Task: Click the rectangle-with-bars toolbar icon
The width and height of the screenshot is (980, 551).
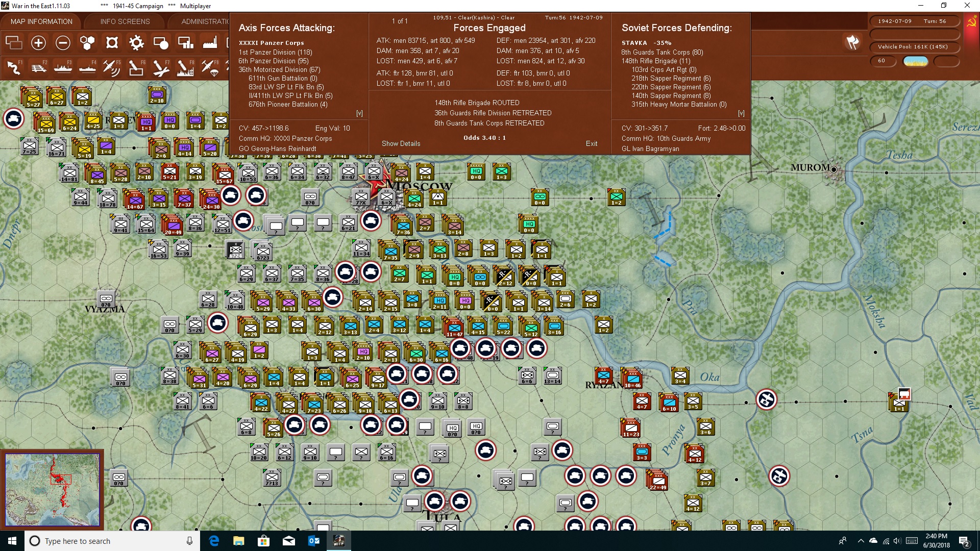Action: click(185, 43)
